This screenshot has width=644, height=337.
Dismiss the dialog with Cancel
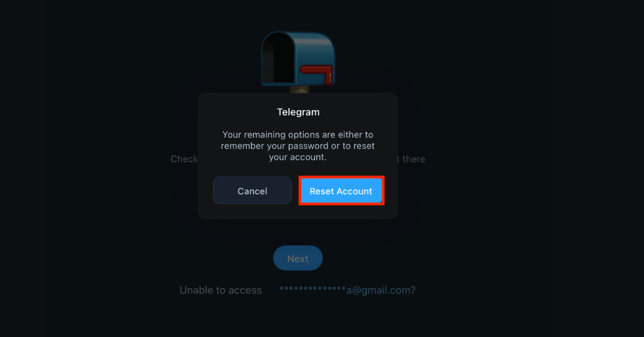252,191
